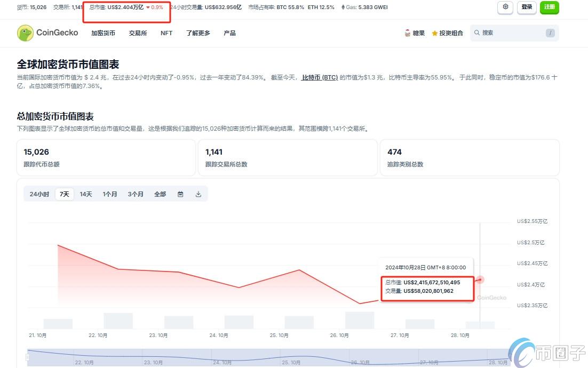Viewport: 588px width, 368px height.
Task: Open the 加密货币 navigation menu
Action: pos(103,33)
